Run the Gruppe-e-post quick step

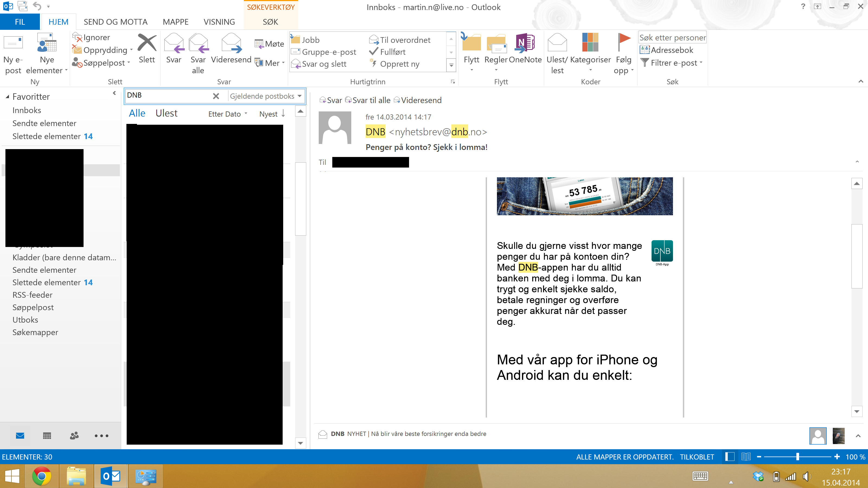click(x=324, y=52)
